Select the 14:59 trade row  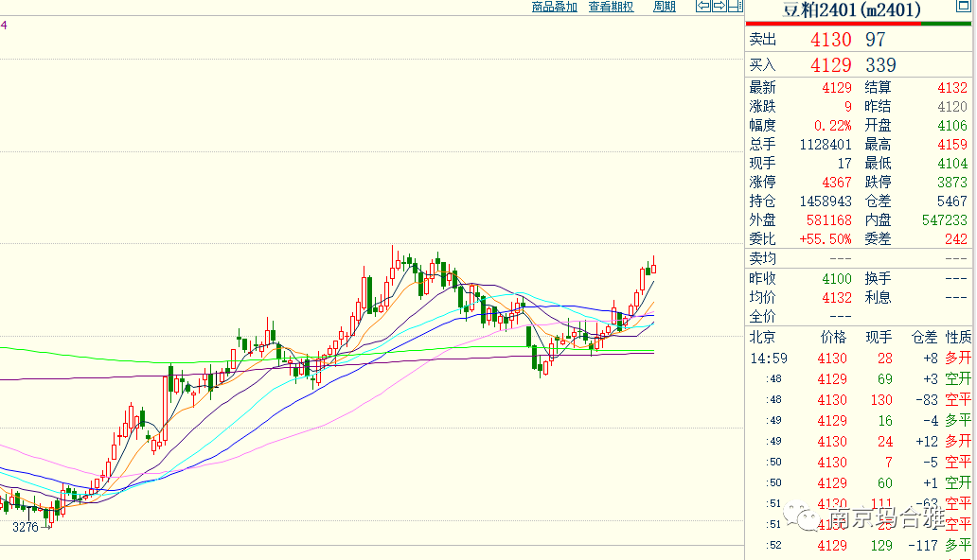tap(861, 359)
